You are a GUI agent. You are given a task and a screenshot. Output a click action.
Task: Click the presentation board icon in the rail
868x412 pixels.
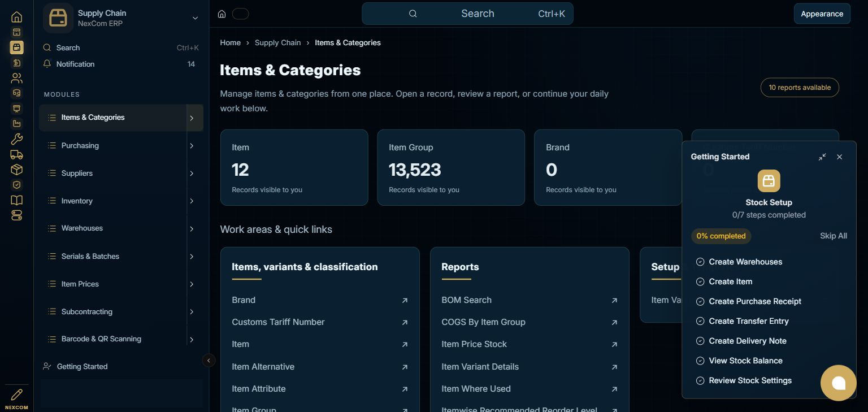(x=16, y=109)
